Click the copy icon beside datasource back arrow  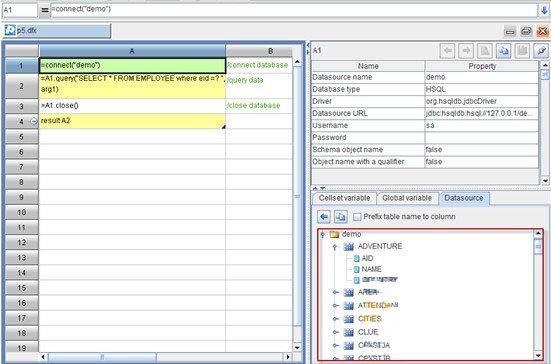click(x=341, y=217)
